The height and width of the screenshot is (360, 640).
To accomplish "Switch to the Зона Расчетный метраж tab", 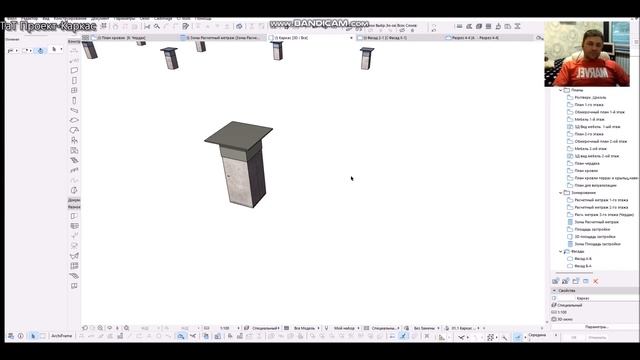I will 223,38.
